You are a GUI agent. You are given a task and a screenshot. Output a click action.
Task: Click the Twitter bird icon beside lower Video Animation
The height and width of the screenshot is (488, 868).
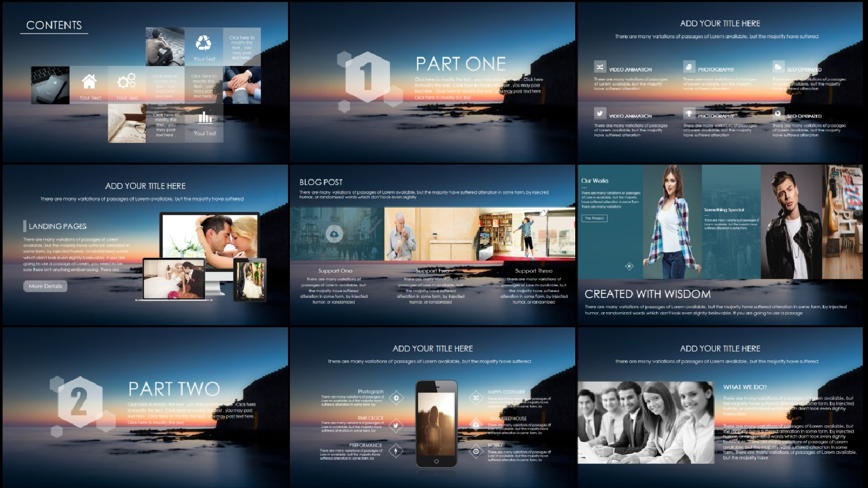click(600, 114)
